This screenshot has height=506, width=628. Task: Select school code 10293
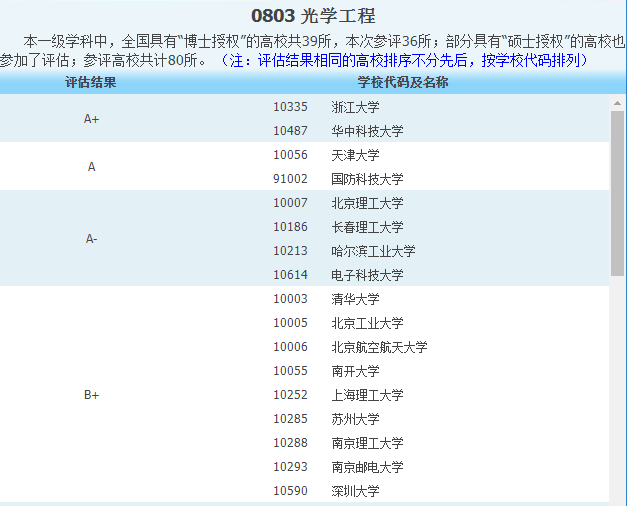pos(290,468)
